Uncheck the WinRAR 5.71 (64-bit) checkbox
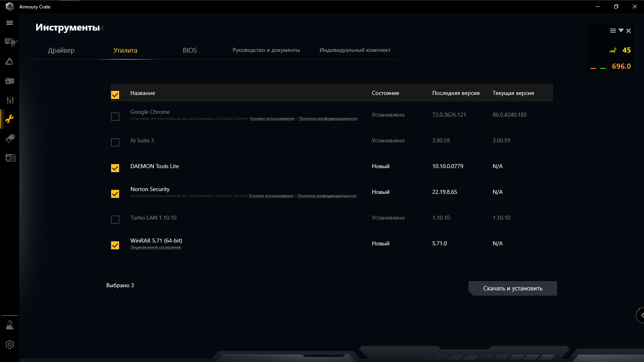 [x=115, y=245]
